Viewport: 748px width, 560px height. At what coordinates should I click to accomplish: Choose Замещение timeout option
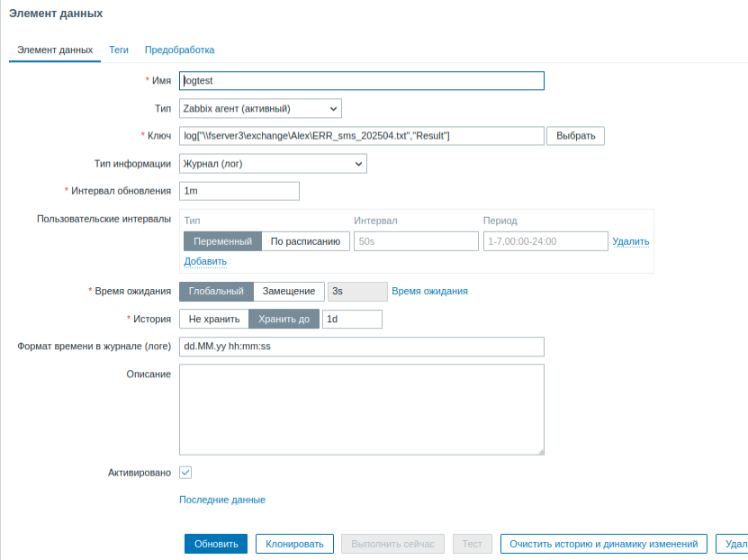pos(289,291)
